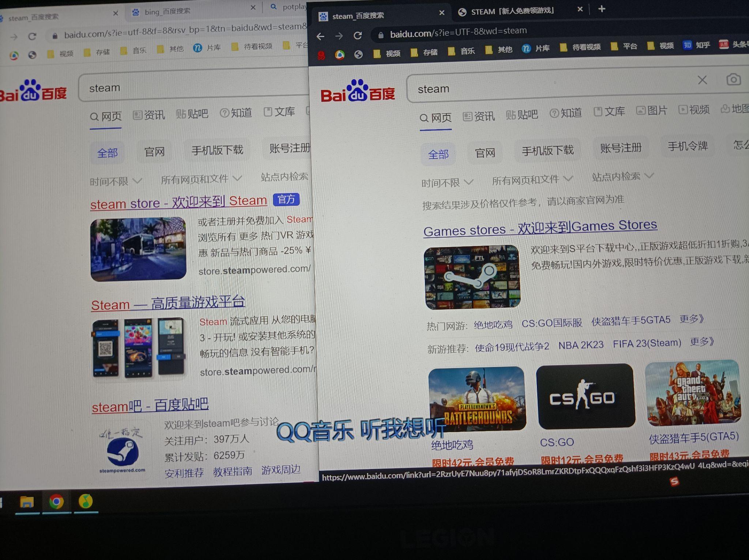Open 头条 bookmark in right window
The height and width of the screenshot is (560, 749).
[x=734, y=44]
